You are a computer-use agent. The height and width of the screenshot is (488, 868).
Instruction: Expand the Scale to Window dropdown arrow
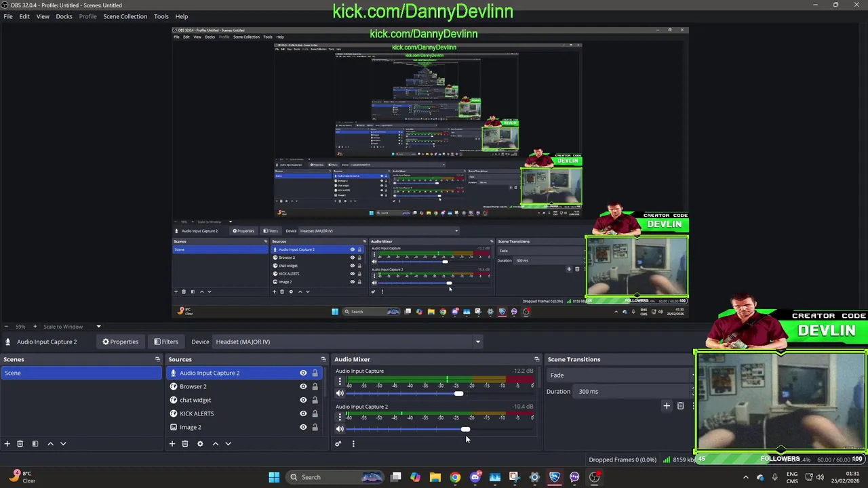tap(98, 327)
